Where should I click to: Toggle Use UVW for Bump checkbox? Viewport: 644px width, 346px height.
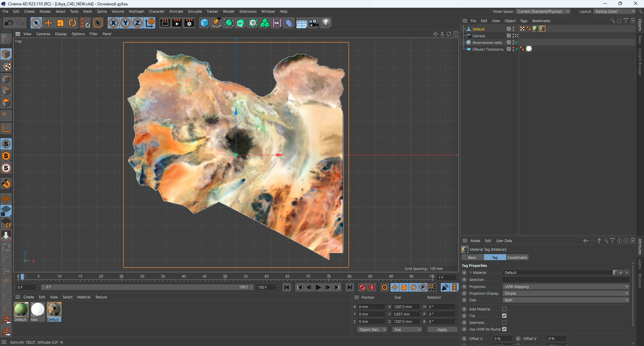[504, 329]
